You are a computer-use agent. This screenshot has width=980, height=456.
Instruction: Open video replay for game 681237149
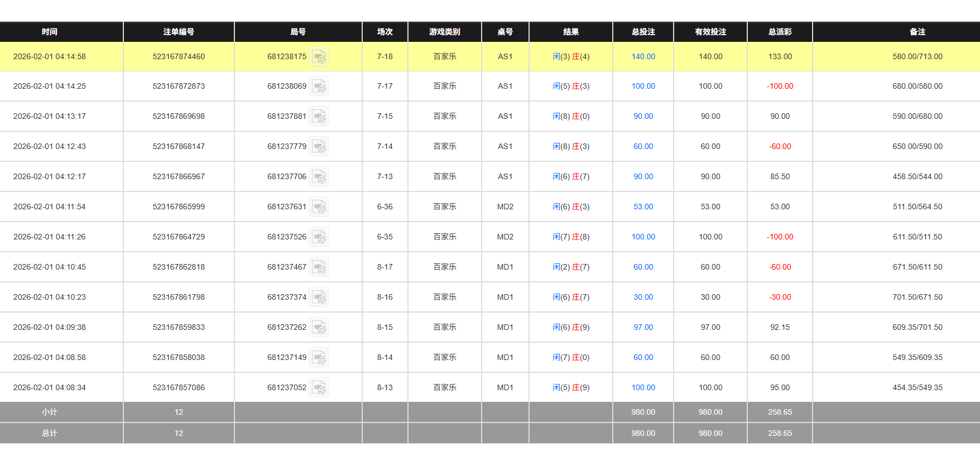(x=319, y=357)
